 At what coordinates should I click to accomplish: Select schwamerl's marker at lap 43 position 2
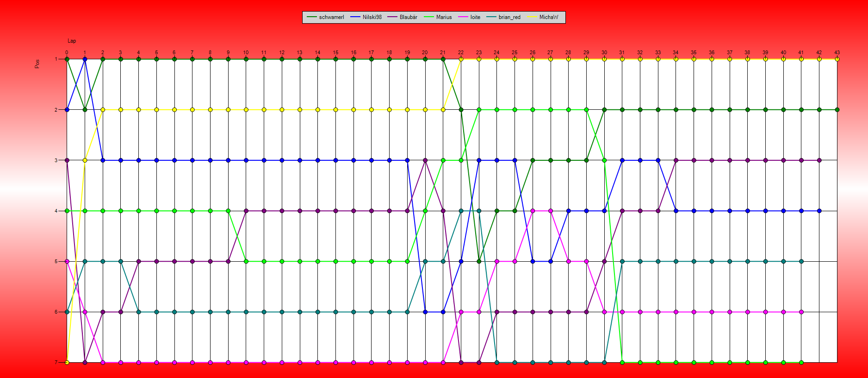pyautogui.click(x=837, y=110)
